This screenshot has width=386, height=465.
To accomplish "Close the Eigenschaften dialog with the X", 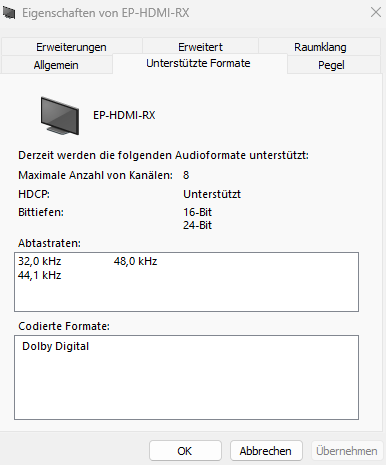I will pyautogui.click(x=376, y=12).
